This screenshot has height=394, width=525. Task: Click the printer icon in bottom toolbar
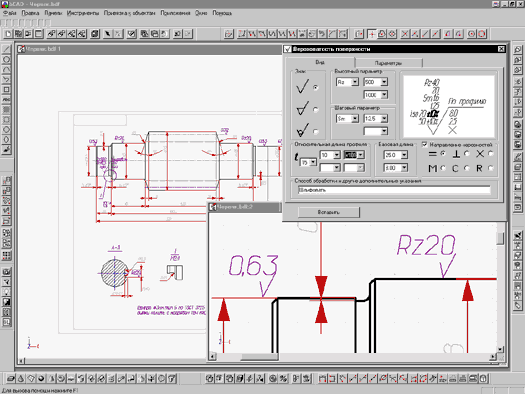pos(463,379)
